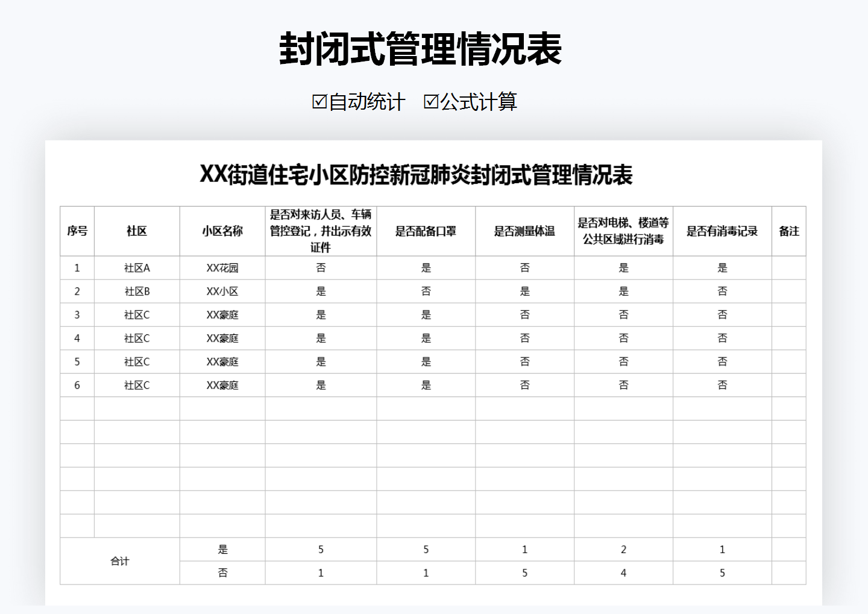868x614 pixels.
Task: Select the XX小区 cell for 社区B
Action: (x=222, y=291)
